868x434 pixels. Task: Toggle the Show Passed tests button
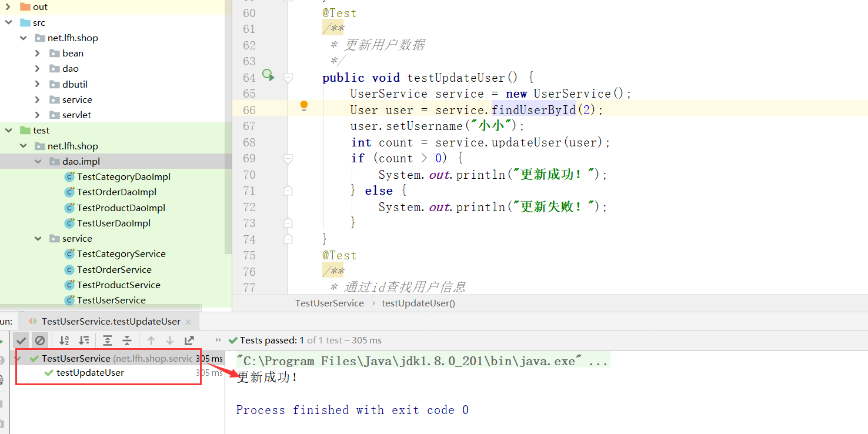coord(21,340)
